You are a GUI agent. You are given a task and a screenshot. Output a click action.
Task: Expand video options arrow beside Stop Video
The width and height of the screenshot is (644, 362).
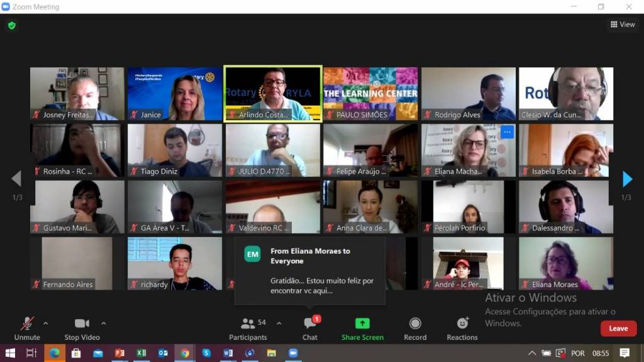tap(104, 324)
